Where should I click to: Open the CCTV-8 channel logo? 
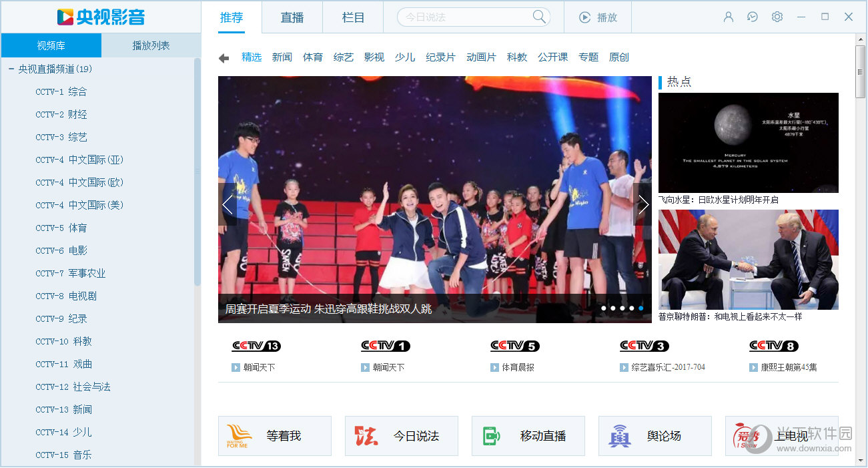(774, 346)
